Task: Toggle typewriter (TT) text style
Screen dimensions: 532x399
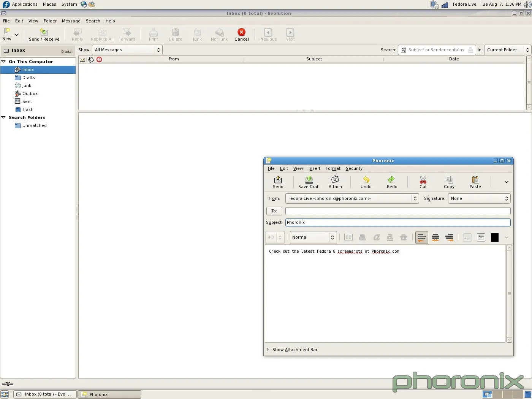Action: click(x=348, y=237)
